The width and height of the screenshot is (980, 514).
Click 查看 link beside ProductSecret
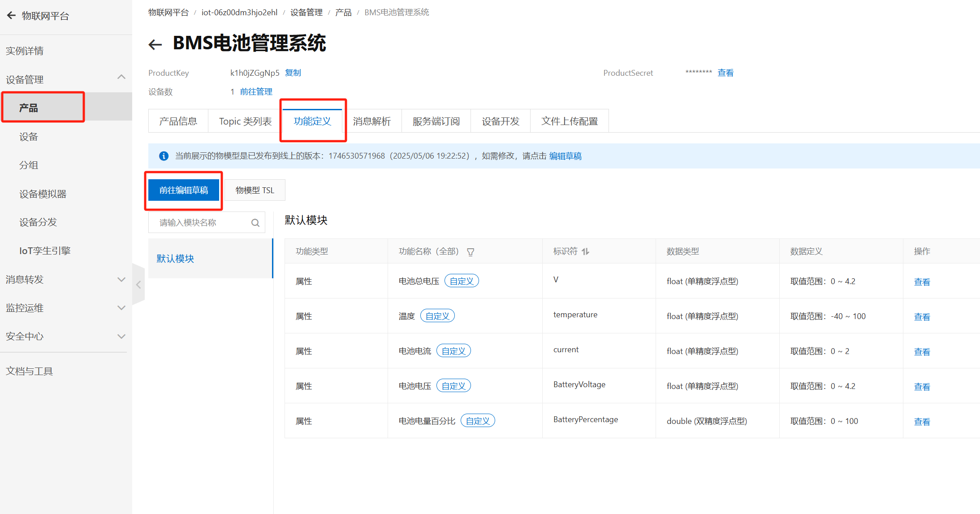pos(725,73)
